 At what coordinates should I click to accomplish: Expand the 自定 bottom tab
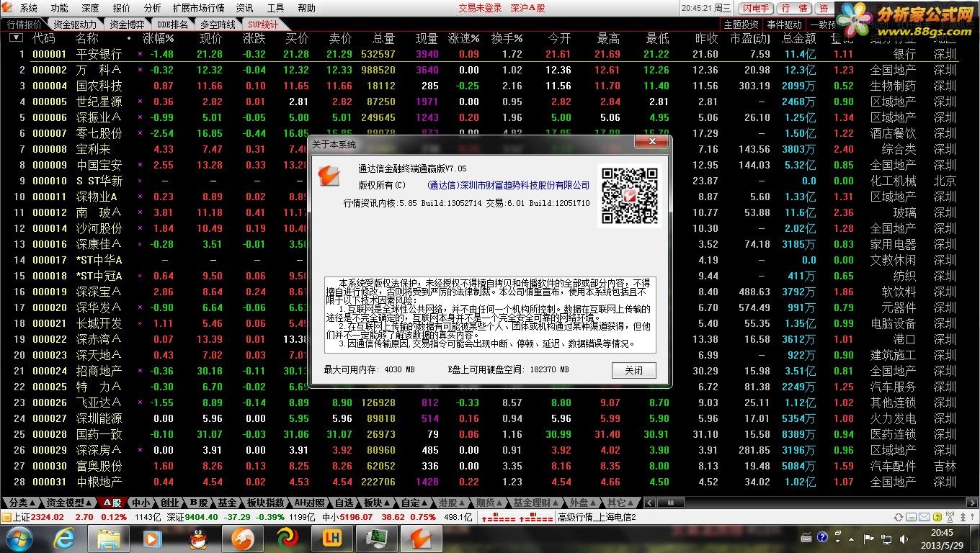click(x=414, y=503)
